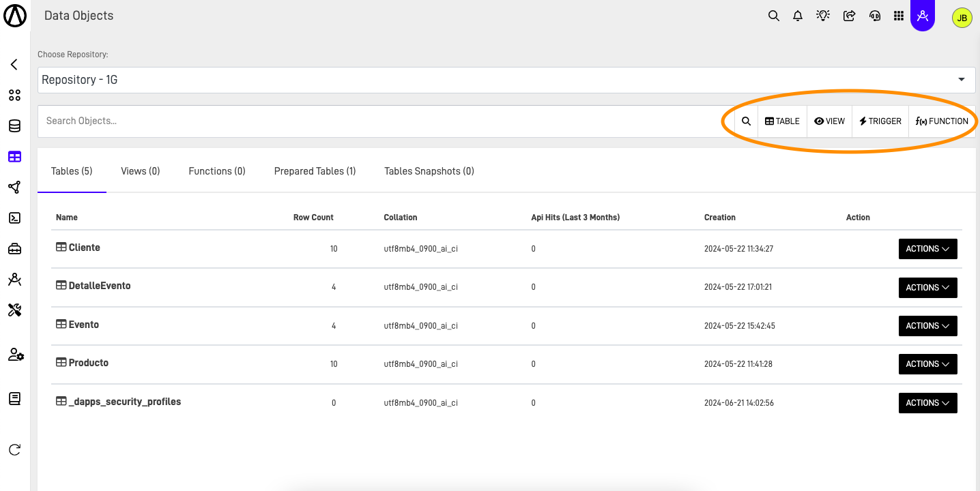Open the DetalleEvento table
980x491 pixels.
(x=100, y=286)
